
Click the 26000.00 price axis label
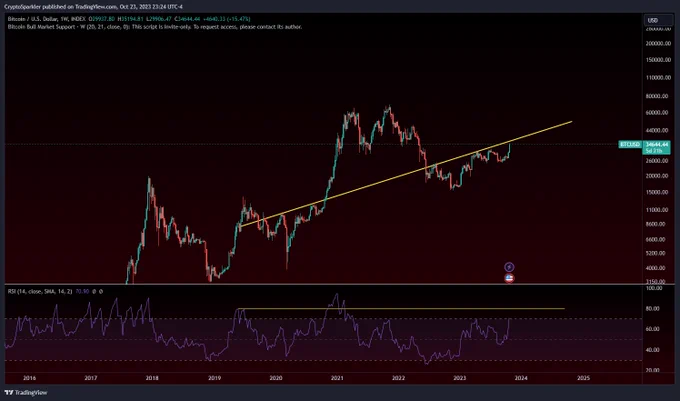coord(658,160)
